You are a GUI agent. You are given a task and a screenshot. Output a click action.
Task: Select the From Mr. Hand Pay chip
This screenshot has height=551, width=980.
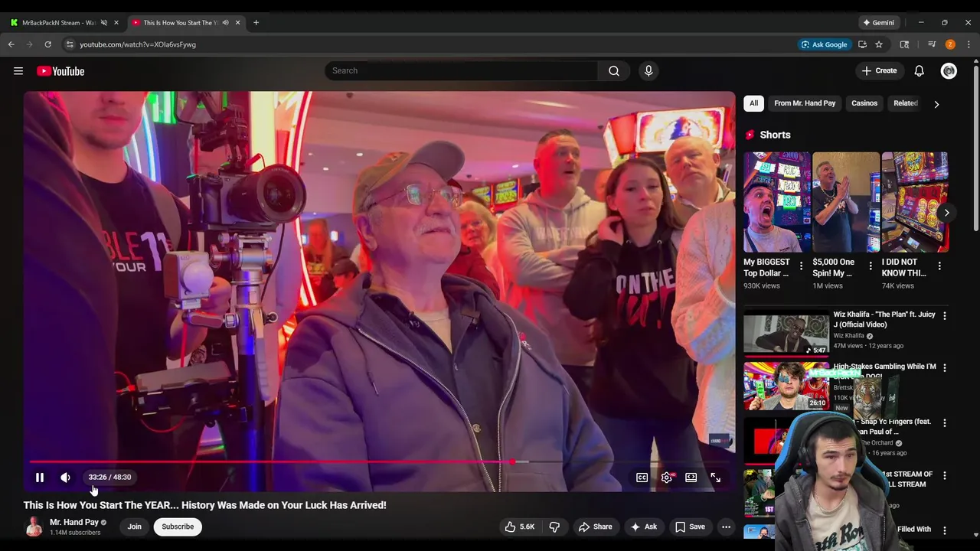click(805, 103)
